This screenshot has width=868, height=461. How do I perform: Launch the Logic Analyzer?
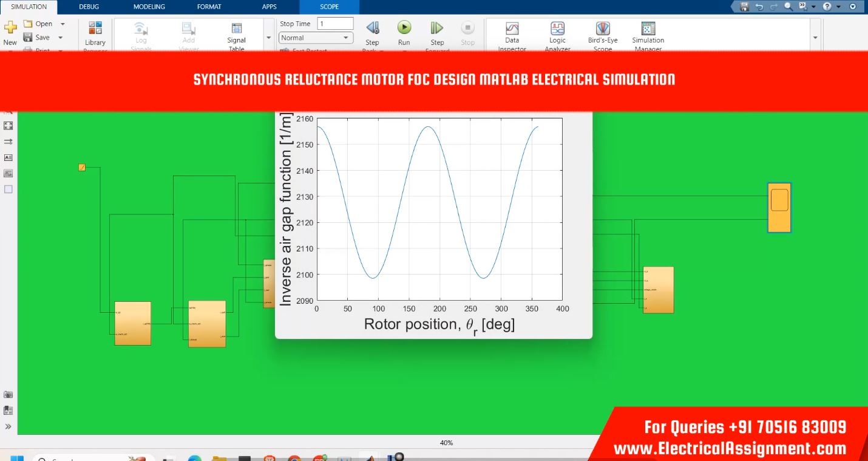pyautogui.click(x=557, y=29)
